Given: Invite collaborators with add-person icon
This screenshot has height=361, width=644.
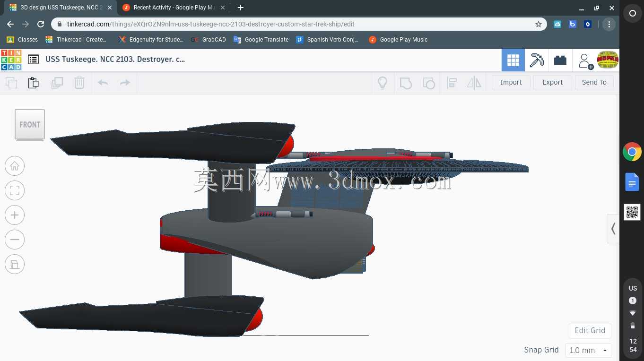Looking at the screenshot, I should point(585,60).
